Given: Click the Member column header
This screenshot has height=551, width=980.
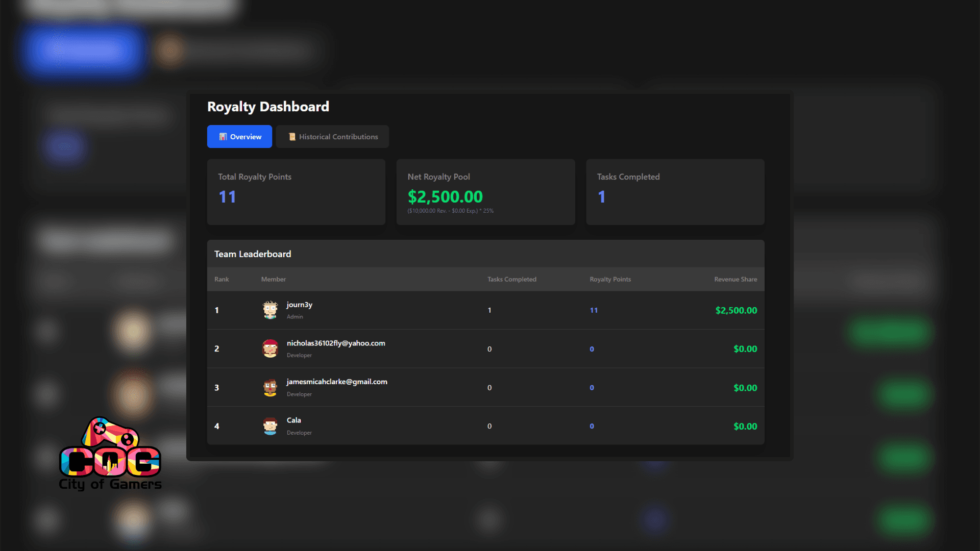Looking at the screenshot, I should pos(273,279).
